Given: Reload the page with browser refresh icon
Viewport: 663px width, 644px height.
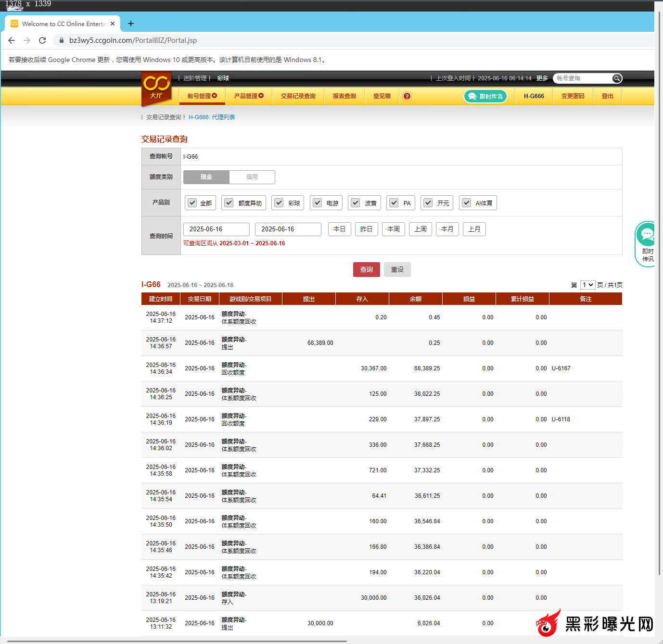Looking at the screenshot, I should pyautogui.click(x=42, y=40).
